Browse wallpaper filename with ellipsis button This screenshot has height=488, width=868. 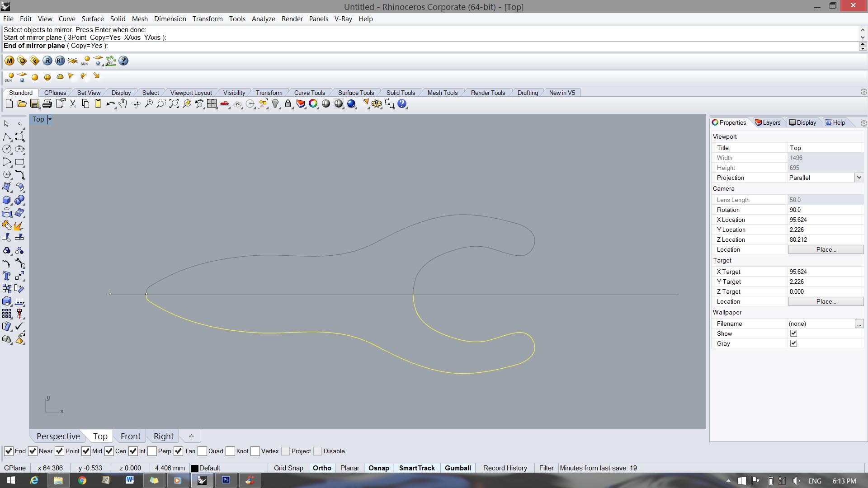pos(859,324)
